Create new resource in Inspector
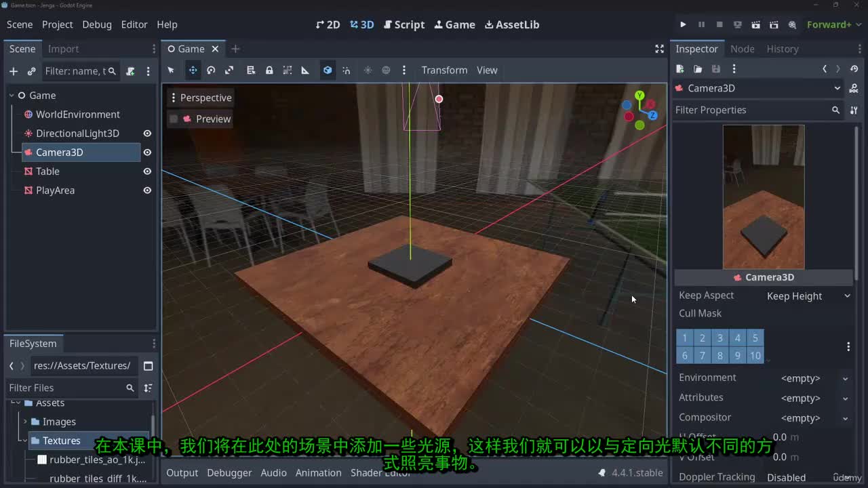This screenshot has width=868, height=488. pos(679,69)
